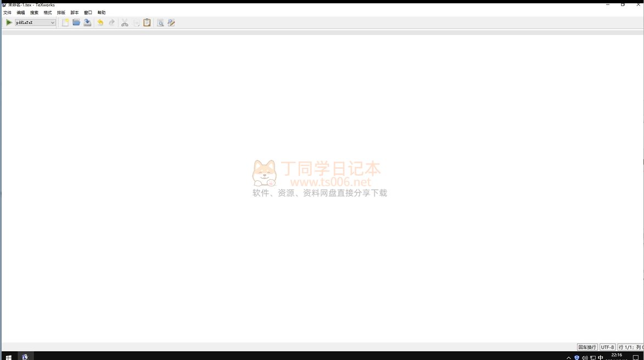This screenshot has height=360, width=644.
Task: Click the UTF-8 encoding indicator
Action: click(x=607, y=347)
